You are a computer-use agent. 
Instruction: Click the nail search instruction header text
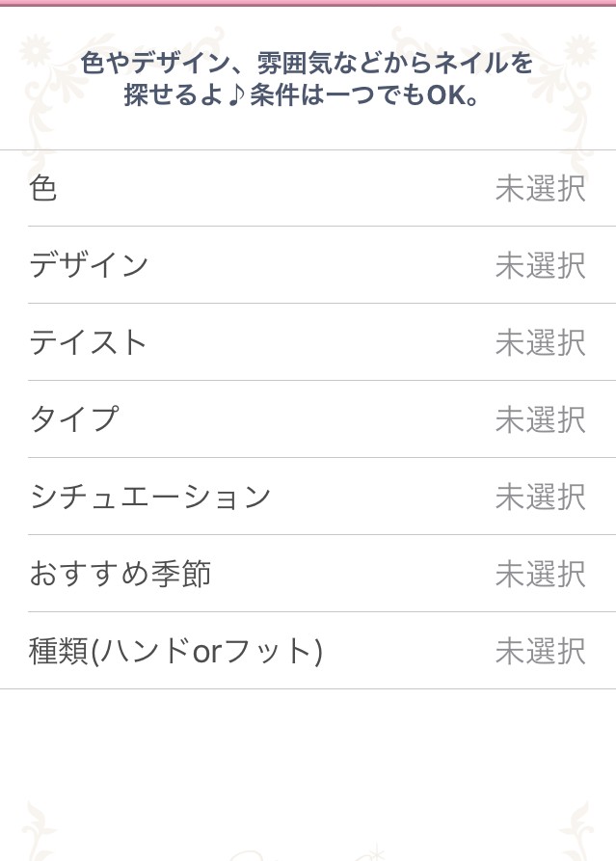coord(308,79)
